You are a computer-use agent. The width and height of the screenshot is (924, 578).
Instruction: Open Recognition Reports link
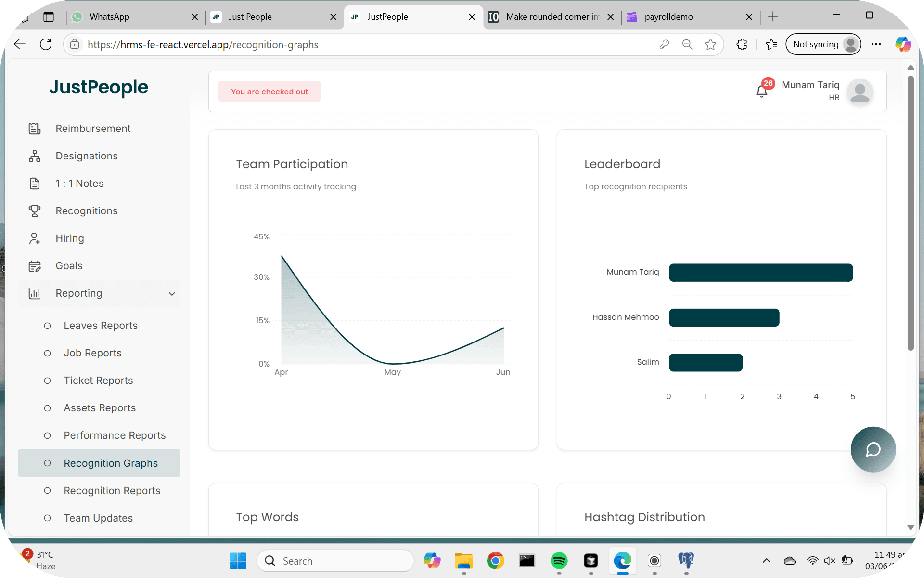112,491
